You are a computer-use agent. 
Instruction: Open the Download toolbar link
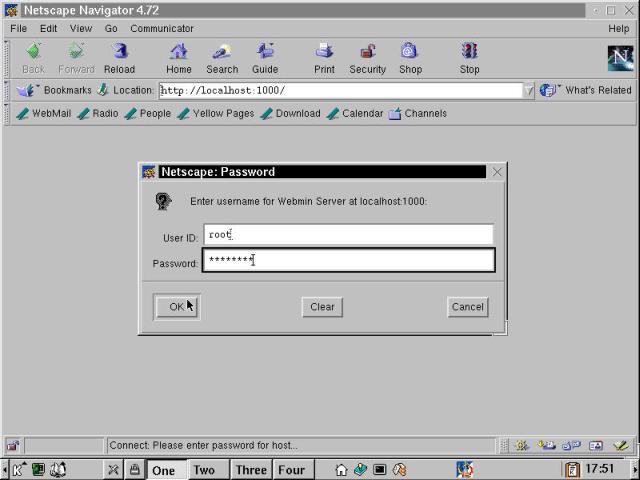click(290, 113)
